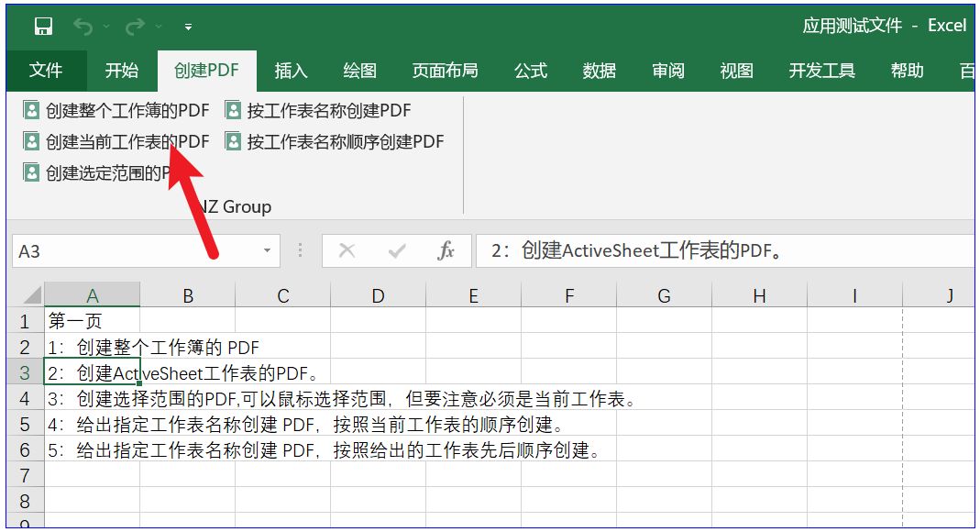Click the Save icon in quick access toolbar
Viewport: 980px width, 532px height.
[x=44, y=27]
